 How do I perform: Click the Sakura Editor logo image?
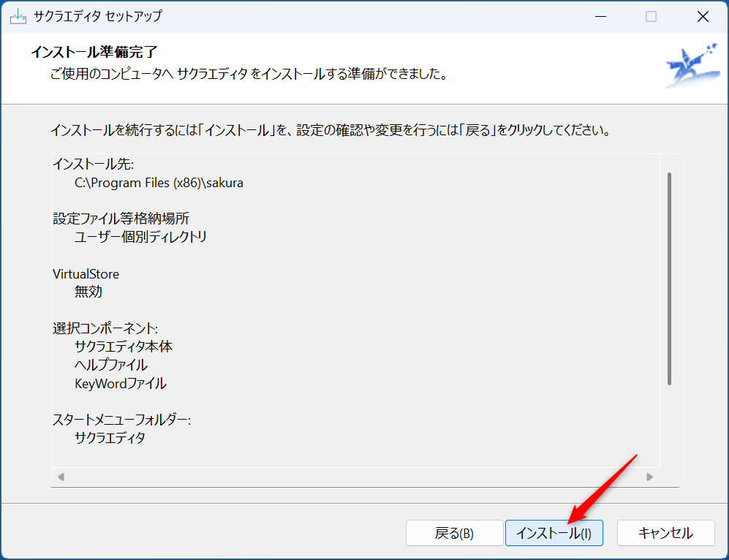[692, 66]
